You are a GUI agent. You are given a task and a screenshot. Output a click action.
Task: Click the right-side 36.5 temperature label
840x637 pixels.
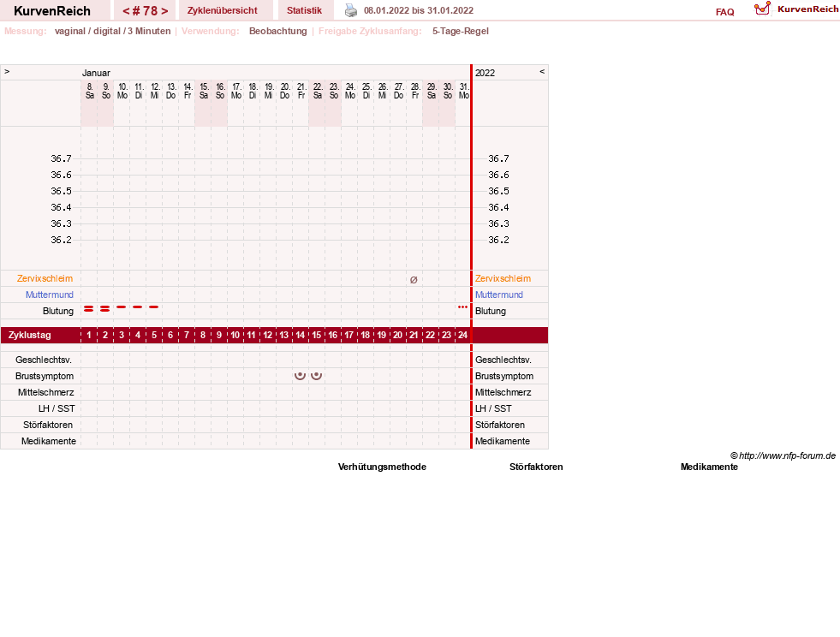(498, 191)
